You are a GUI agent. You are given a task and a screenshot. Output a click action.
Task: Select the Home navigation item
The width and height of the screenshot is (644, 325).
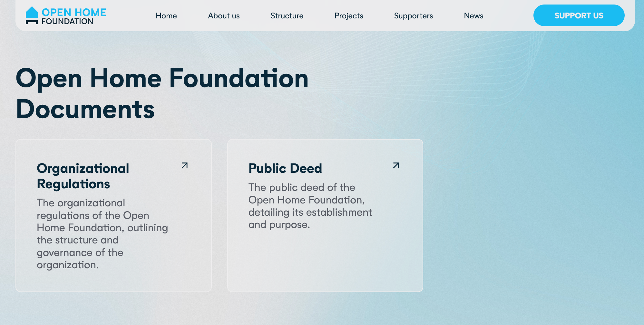pos(166,15)
